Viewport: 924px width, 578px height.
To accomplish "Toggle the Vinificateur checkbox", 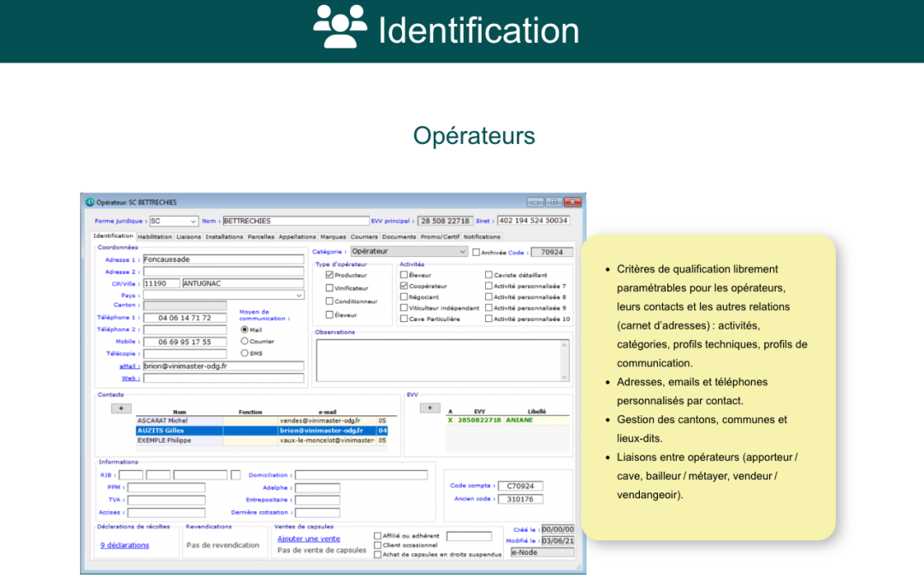I will point(329,288).
